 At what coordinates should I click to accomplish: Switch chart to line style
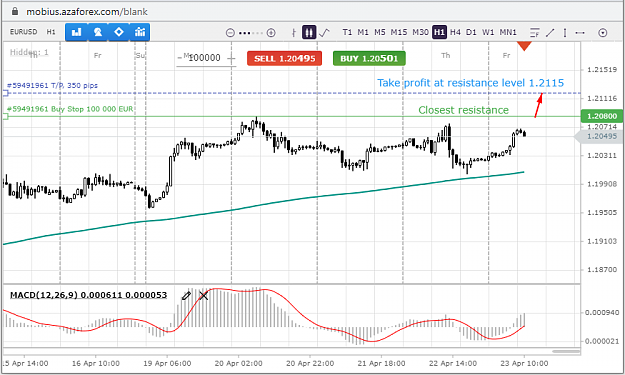pyautogui.click(x=324, y=32)
